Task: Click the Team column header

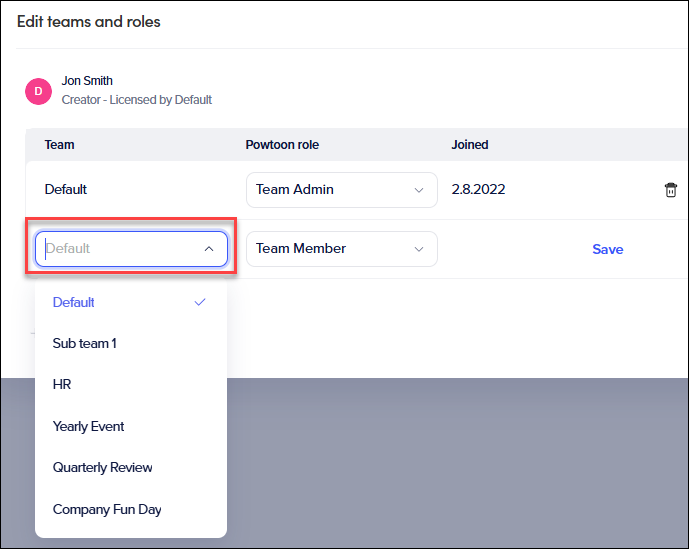Action: click(x=59, y=145)
